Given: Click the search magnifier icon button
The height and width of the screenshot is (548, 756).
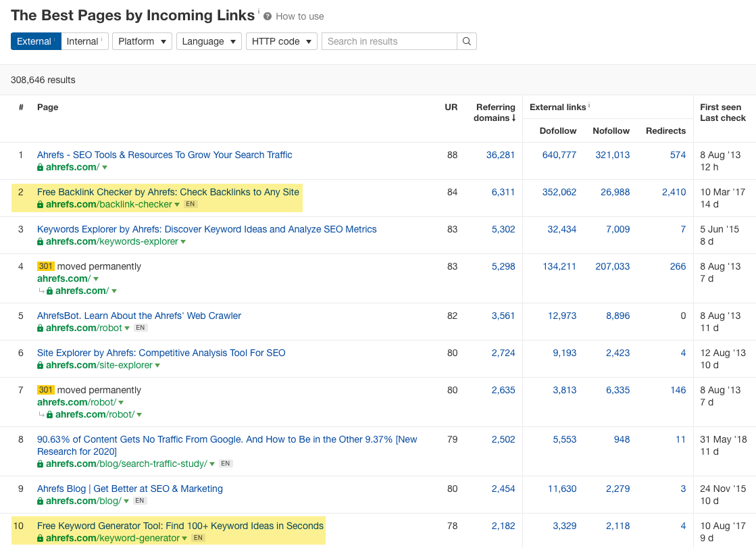Looking at the screenshot, I should tap(466, 41).
